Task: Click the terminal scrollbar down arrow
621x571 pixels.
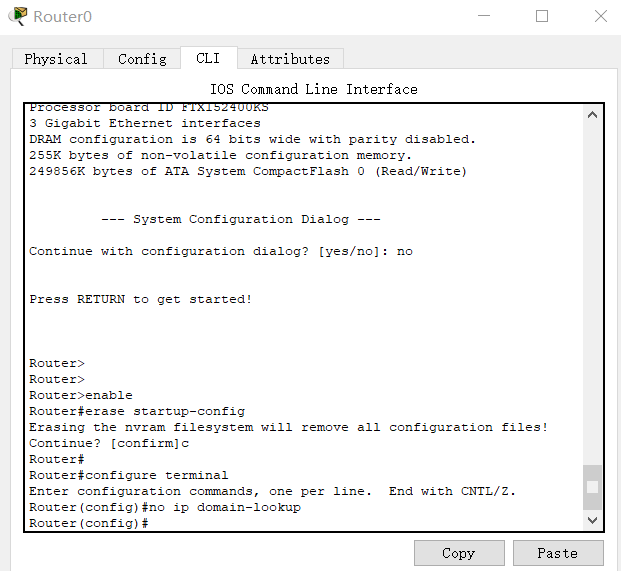Action: [592, 520]
